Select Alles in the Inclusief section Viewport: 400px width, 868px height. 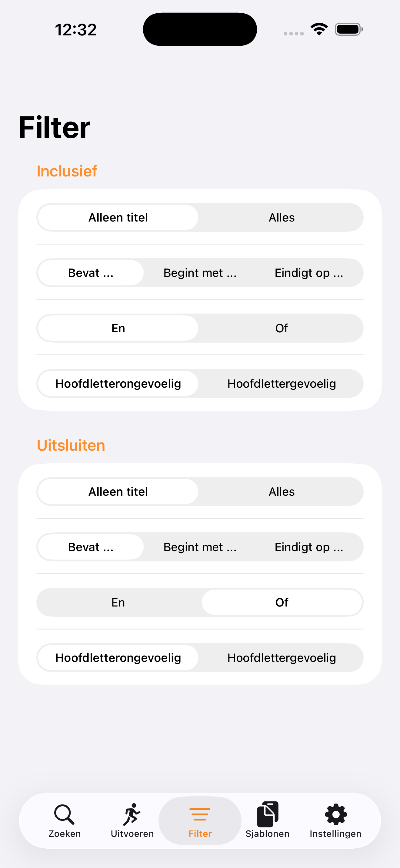tap(281, 217)
